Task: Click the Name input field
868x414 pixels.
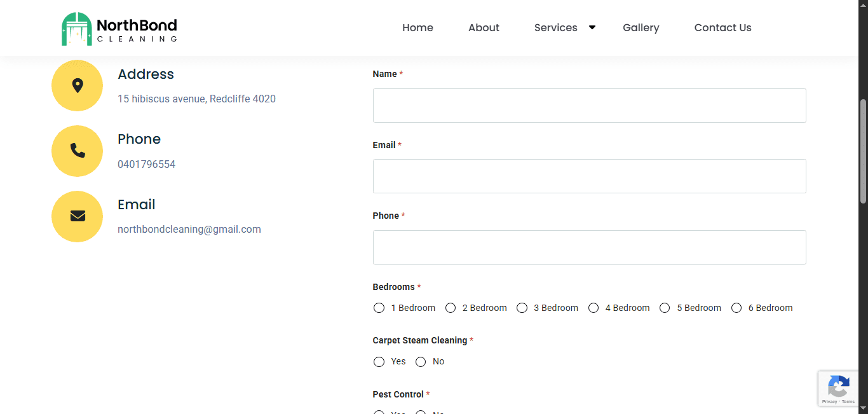Action: [x=589, y=106]
